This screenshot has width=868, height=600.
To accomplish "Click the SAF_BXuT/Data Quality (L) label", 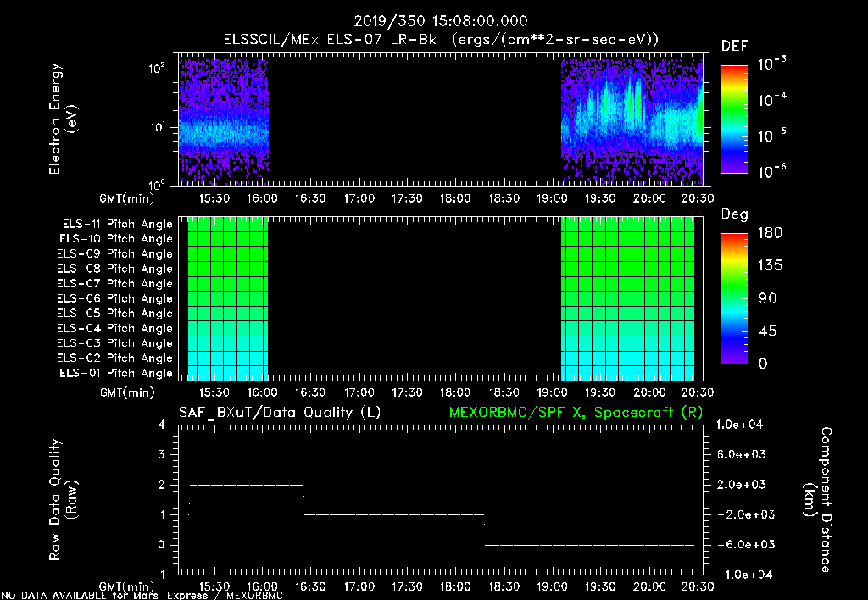I will (280, 413).
